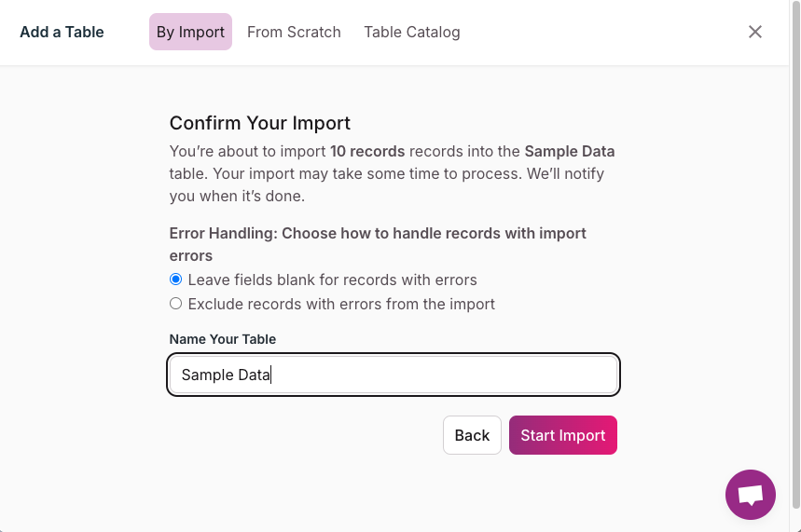Open the chat support bubble icon
Viewport: 801px width, 532px height.
coord(750,494)
